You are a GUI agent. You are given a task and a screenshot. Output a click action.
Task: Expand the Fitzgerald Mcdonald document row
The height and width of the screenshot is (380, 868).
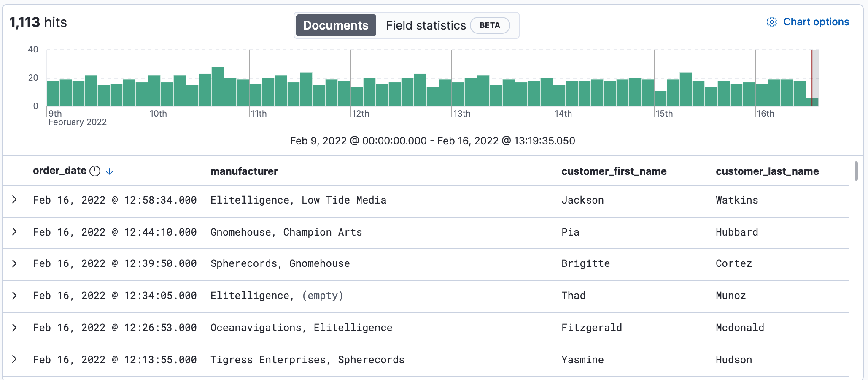pos(15,328)
